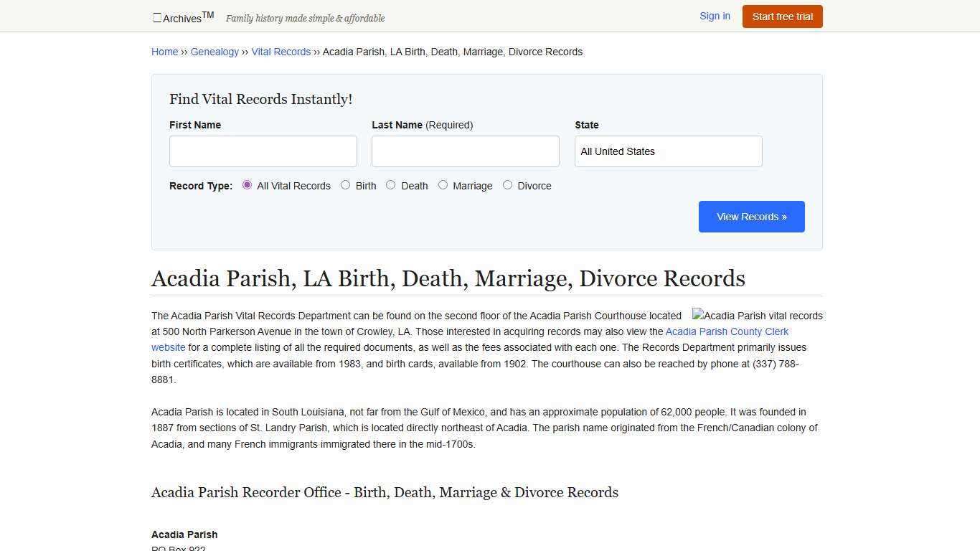Open the Vital Records breadcrumb link
The height and width of the screenshot is (551, 980).
[x=281, y=52]
